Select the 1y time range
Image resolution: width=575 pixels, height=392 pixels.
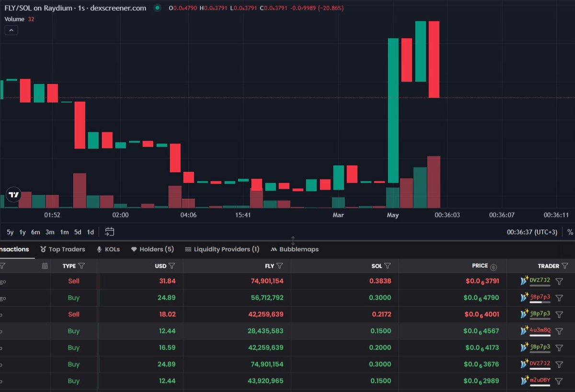click(23, 232)
